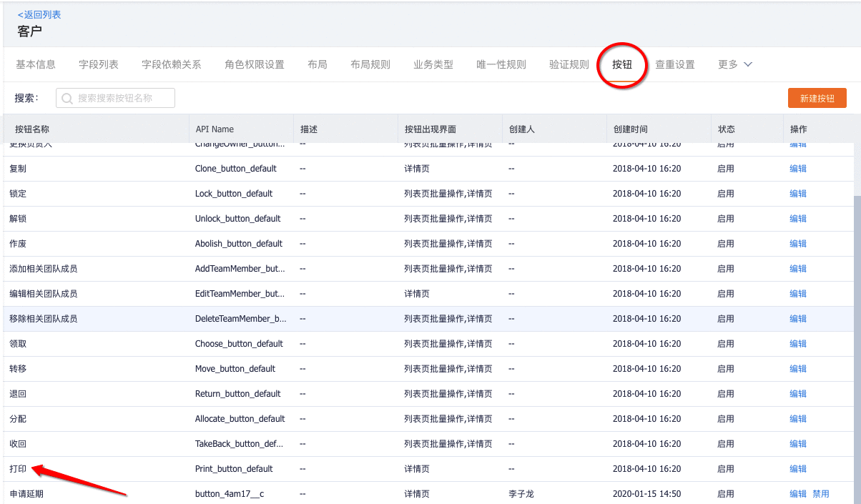
Task: Click the 客户 page title
Action: pos(30,31)
